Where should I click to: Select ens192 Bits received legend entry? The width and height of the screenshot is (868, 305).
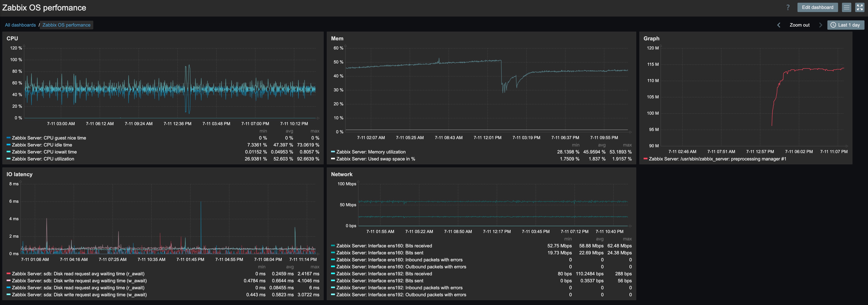click(384, 274)
